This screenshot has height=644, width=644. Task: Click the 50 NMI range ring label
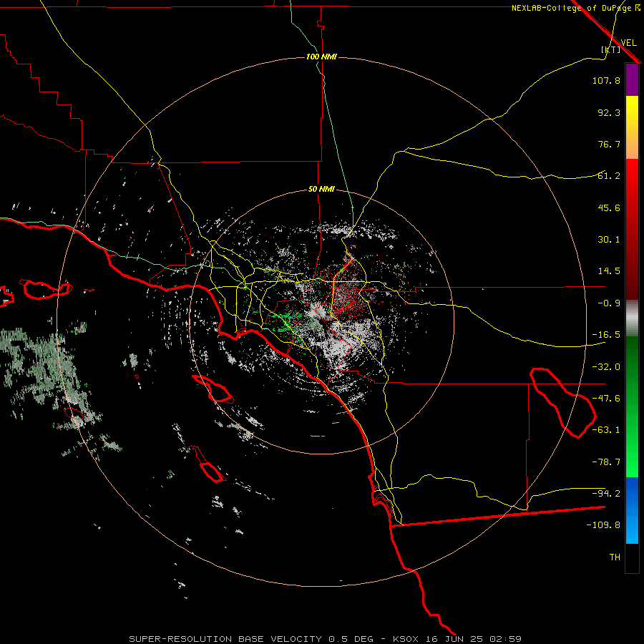coord(321,190)
